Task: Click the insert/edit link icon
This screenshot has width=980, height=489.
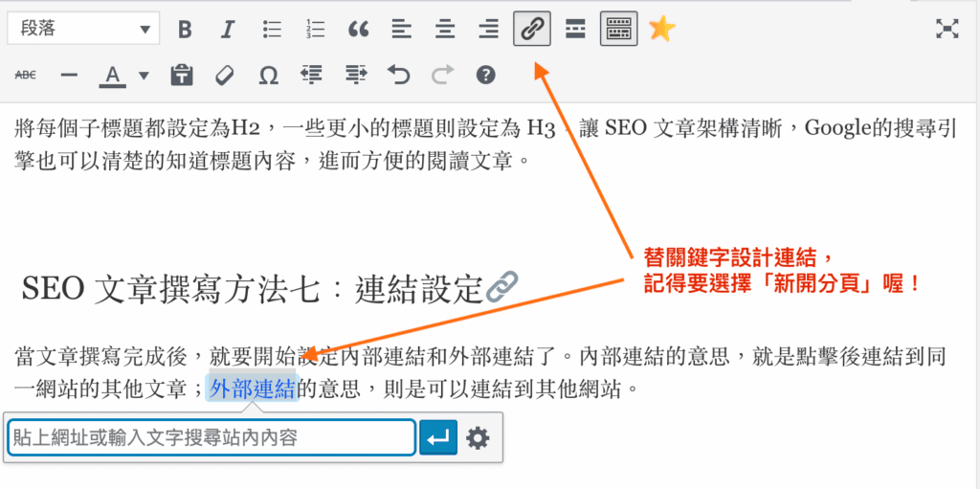Action: 532,30
